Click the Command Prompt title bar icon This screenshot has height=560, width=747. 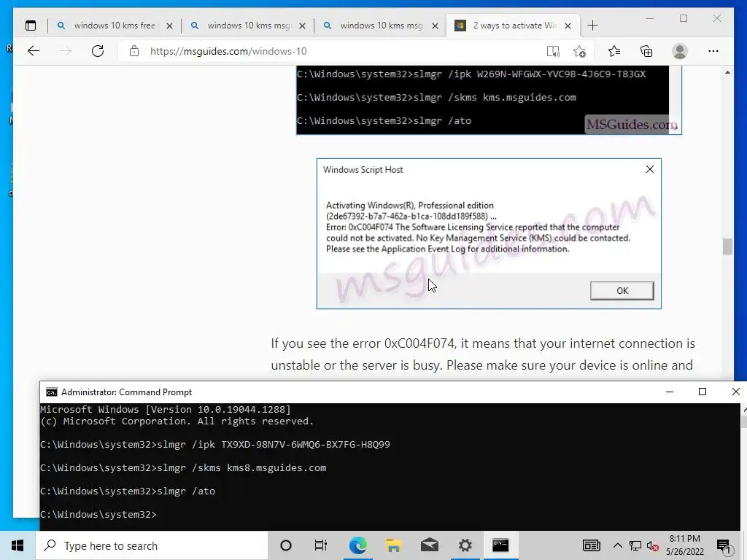click(52, 392)
